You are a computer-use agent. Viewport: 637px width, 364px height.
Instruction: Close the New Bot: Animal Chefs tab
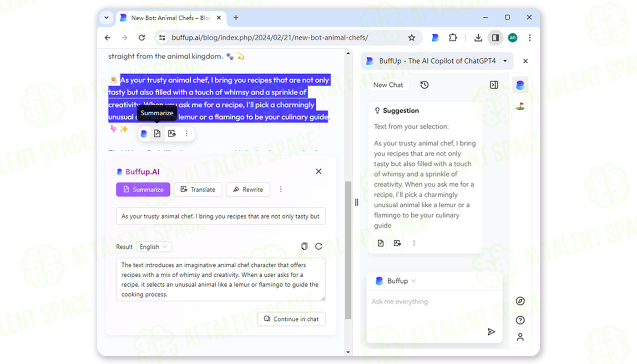point(219,18)
